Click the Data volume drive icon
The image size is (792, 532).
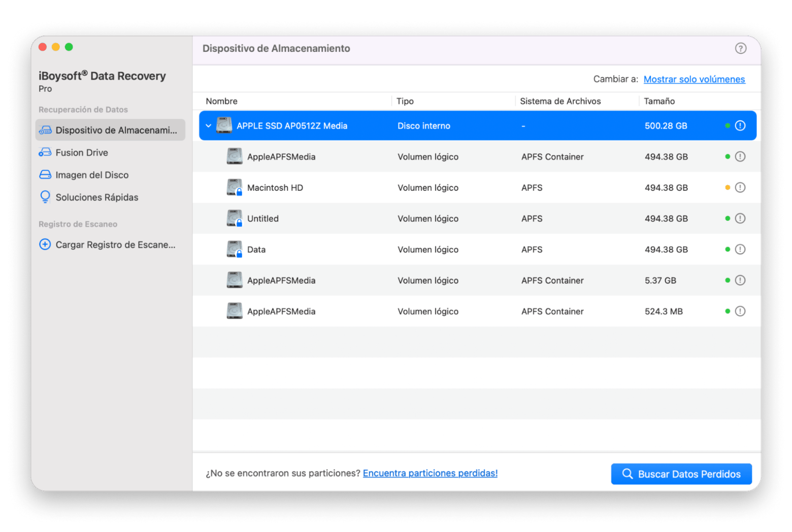[x=234, y=249]
